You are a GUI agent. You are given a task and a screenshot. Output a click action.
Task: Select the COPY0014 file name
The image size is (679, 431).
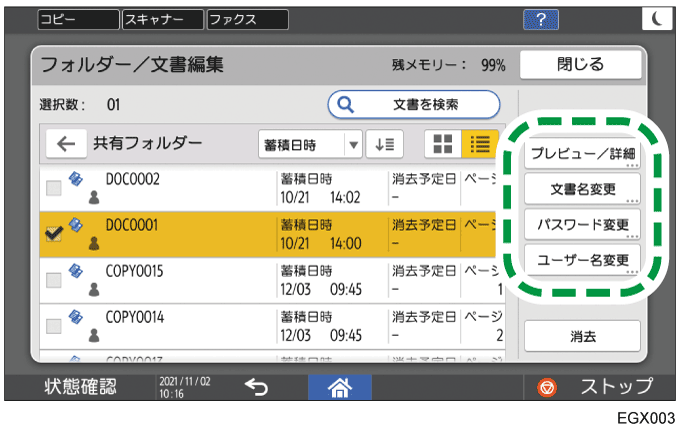point(135,317)
